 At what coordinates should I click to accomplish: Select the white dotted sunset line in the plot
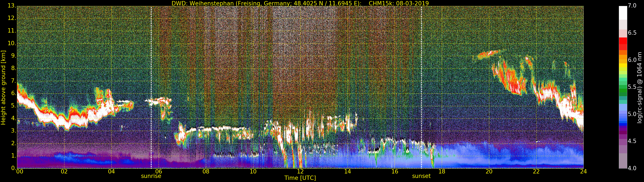pyautogui.click(x=422, y=87)
